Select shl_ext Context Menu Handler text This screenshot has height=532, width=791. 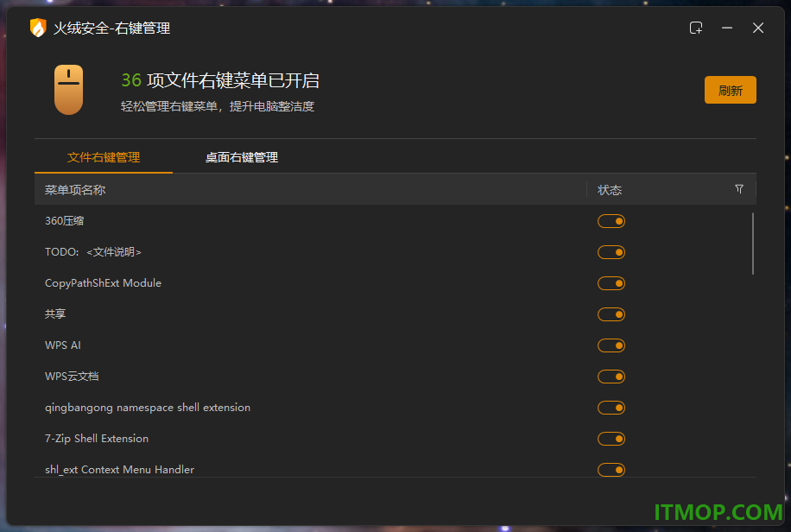point(119,470)
